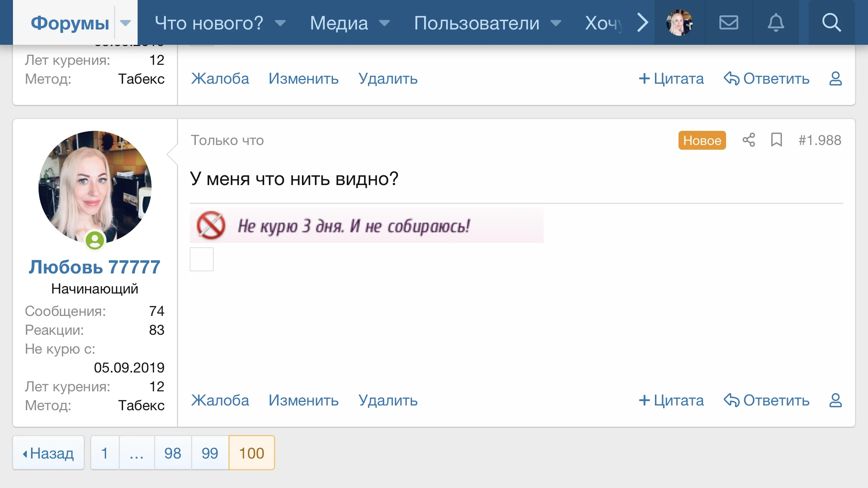Click the Назад previous page button

[48, 453]
